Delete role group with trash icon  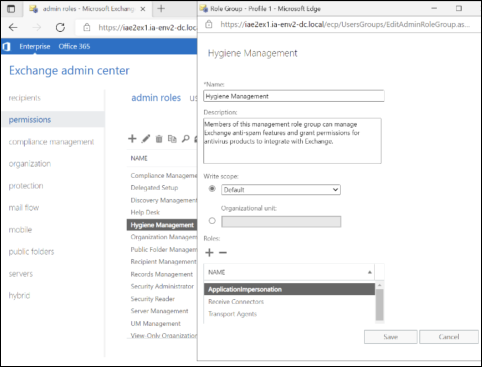(x=159, y=139)
